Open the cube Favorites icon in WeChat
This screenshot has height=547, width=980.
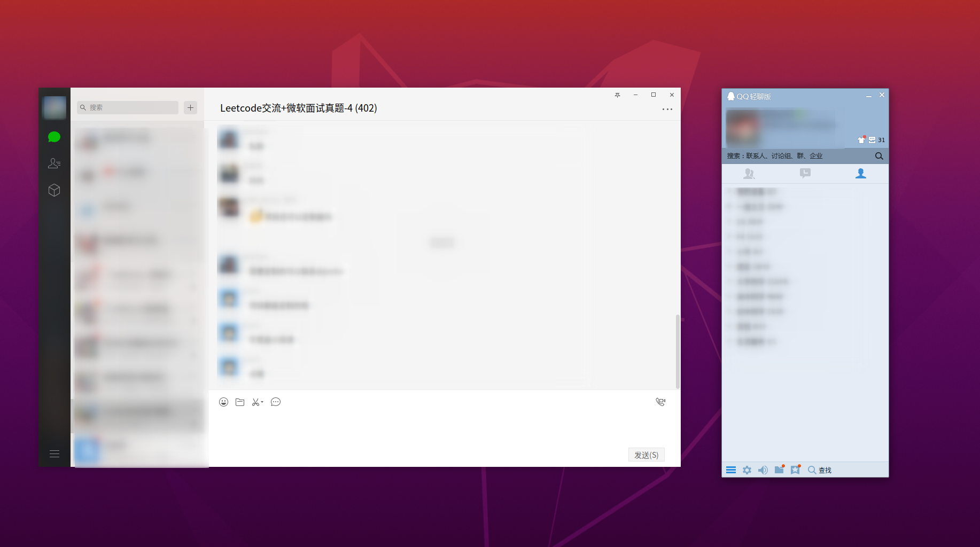(54, 190)
